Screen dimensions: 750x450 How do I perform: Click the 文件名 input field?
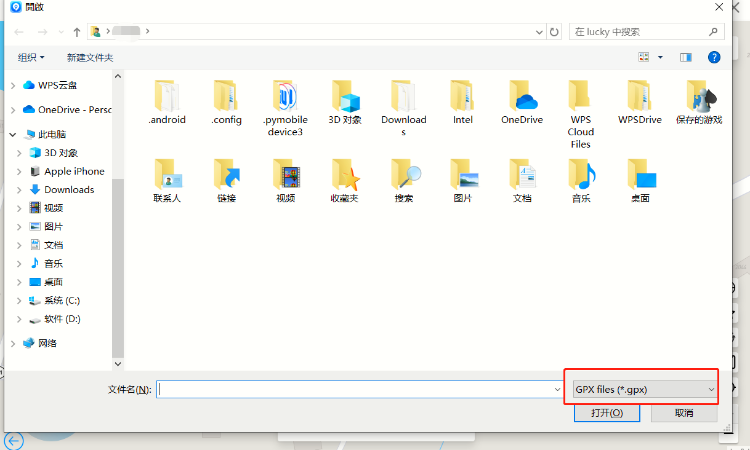(x=359, y=389)
